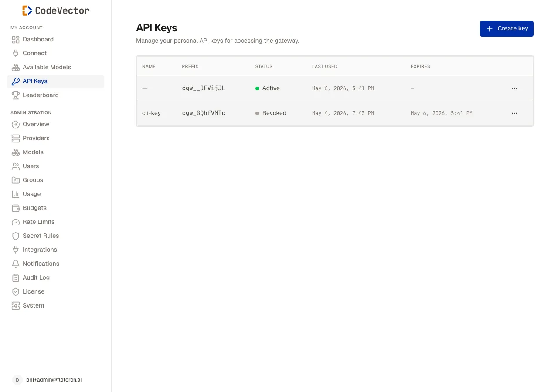
Task: Open the Users admin page
Action: (56, 166)
